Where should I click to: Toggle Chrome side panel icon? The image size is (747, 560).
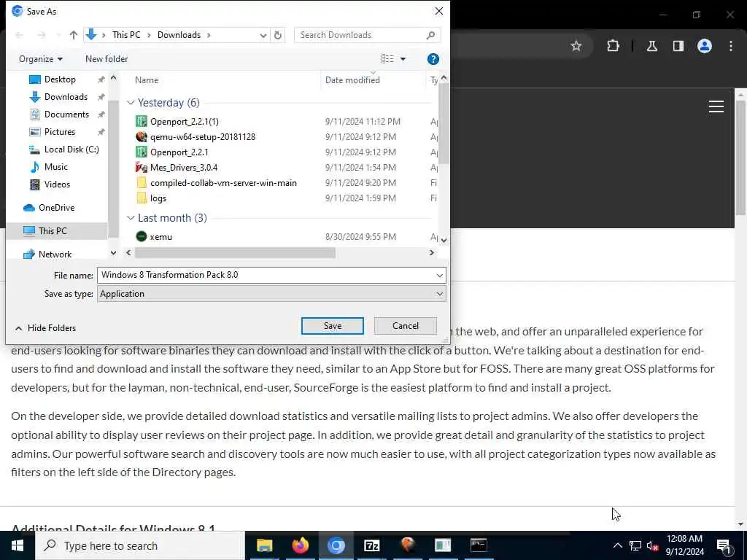[x=678, y=46]
